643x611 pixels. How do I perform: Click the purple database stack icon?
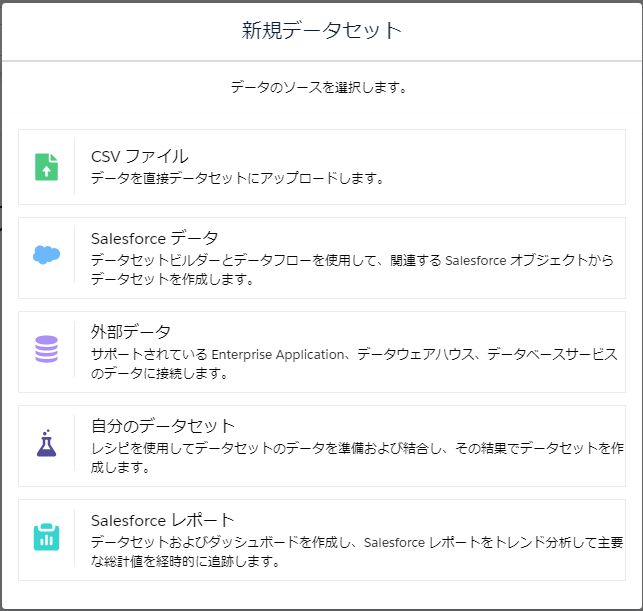coord(47,349)
